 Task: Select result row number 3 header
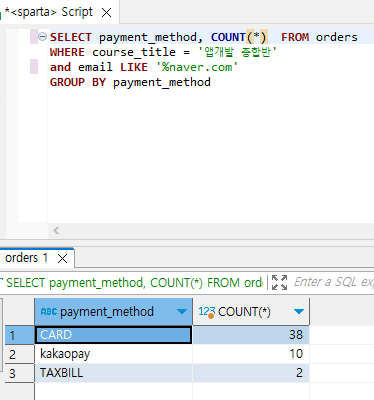click(x=19, y=373)
